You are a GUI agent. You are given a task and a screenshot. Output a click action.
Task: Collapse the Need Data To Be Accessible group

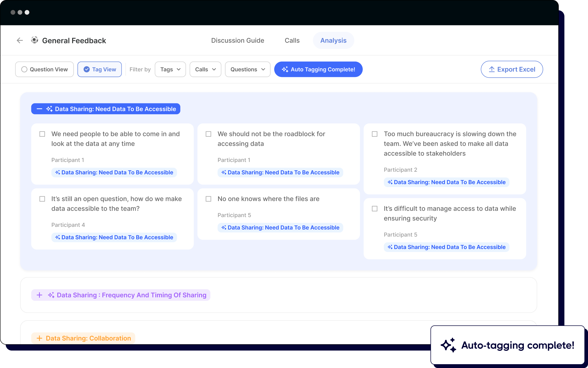click(40, 109)
